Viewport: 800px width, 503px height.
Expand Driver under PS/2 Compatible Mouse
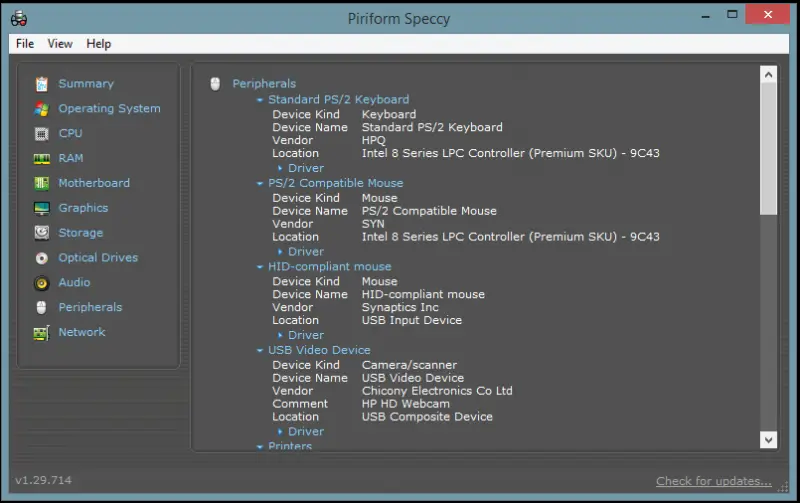280,252
